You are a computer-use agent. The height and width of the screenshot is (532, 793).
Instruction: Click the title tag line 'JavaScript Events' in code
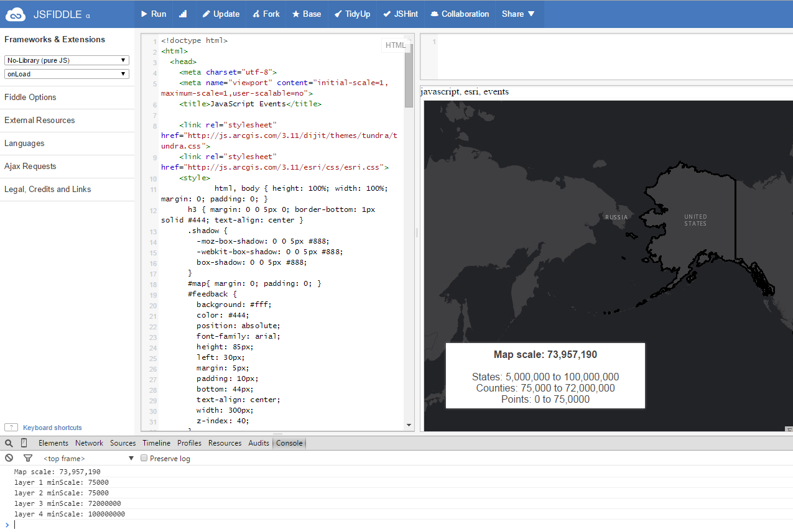pos(250,104)
